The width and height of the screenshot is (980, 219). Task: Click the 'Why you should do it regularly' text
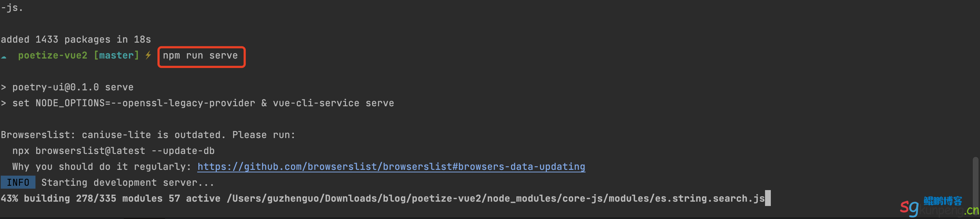point(102,167)
